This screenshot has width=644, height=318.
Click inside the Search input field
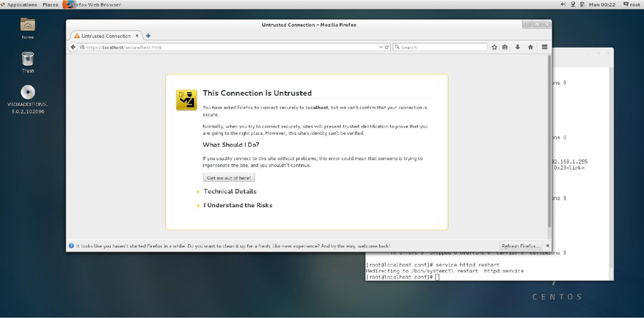point(442,47)
